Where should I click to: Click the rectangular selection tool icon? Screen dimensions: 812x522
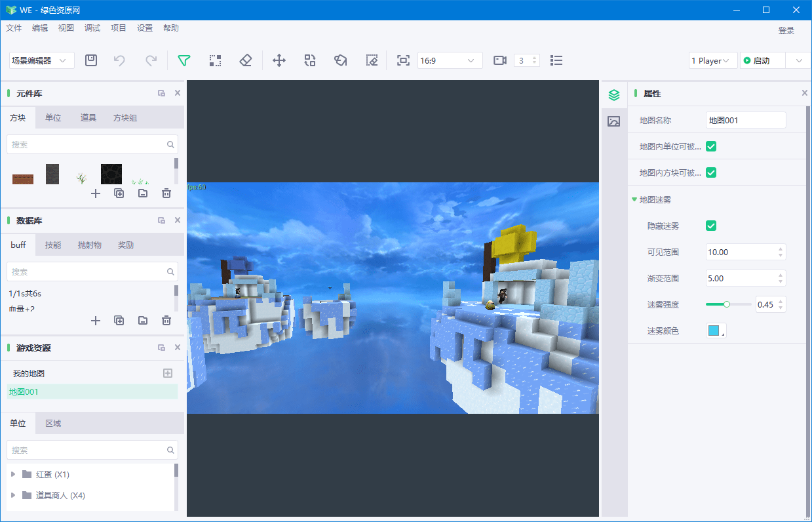click(x=215, y=60)
